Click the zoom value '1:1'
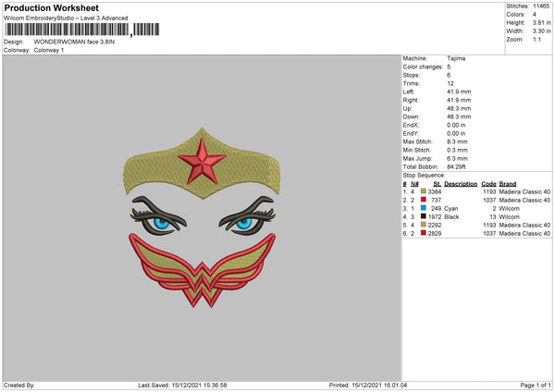Image resolution: width=555 pixels, height=392 pixels. tap(536, 39)
